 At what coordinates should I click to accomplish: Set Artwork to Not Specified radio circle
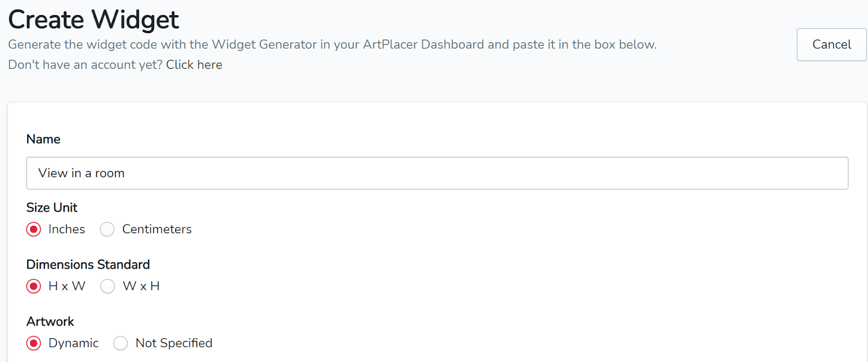(120, 343)
